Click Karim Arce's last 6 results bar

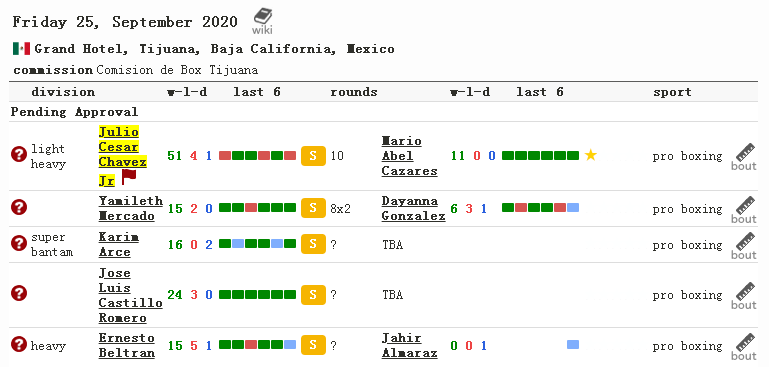click(257, 243)
